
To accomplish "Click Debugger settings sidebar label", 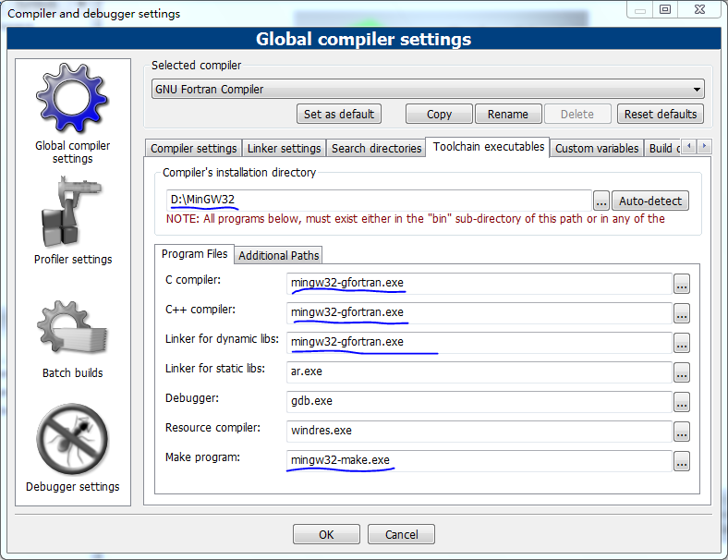I will pos(72,487).
